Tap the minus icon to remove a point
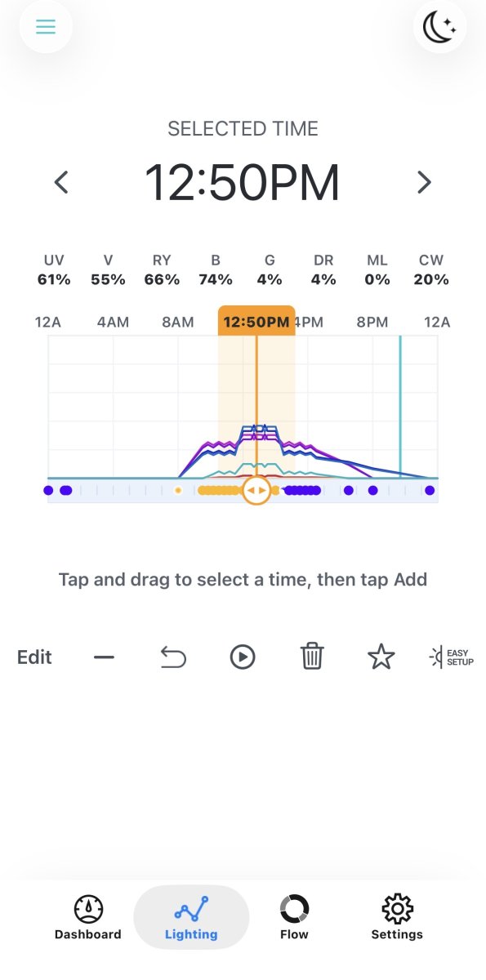 coord(104,657)
